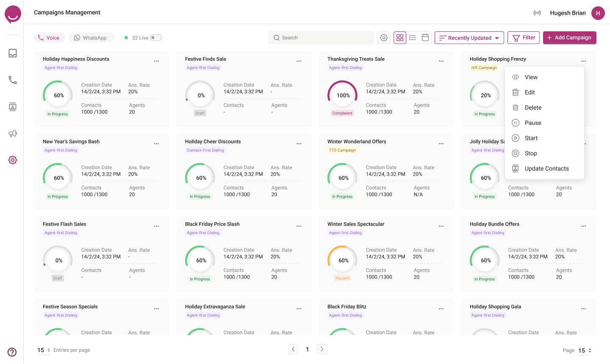Select the Voice channel filter
The height and width of the screenshot is (364, 610).
(49, 38)
